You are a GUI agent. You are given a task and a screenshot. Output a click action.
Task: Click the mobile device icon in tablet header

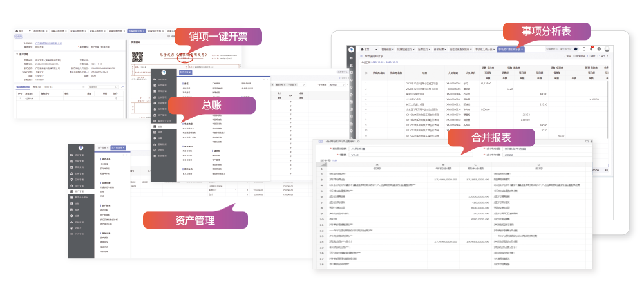click(583, 49)
